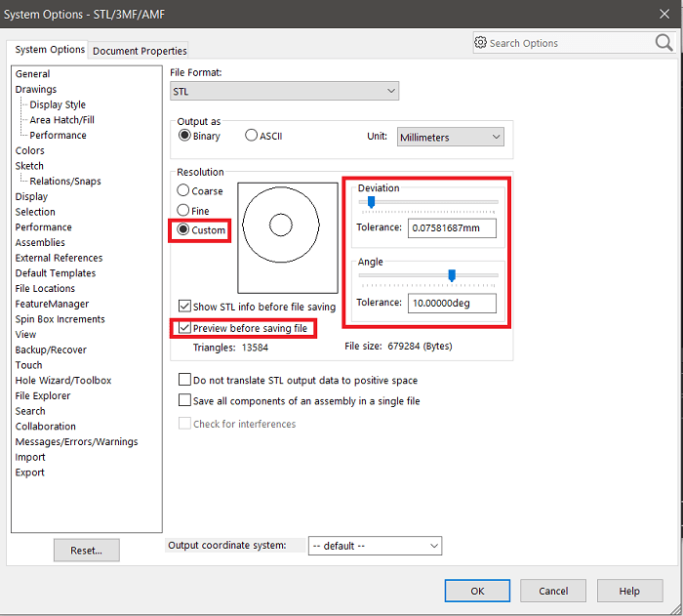Click the gear icon in search box
Screen dimensions: 683x616
click(x=480, y=43)
